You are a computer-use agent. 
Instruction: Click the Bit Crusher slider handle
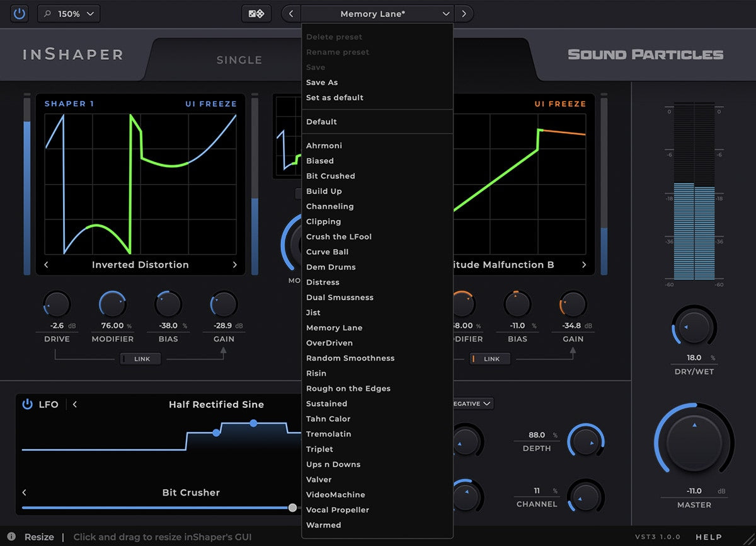pos(292,508)
